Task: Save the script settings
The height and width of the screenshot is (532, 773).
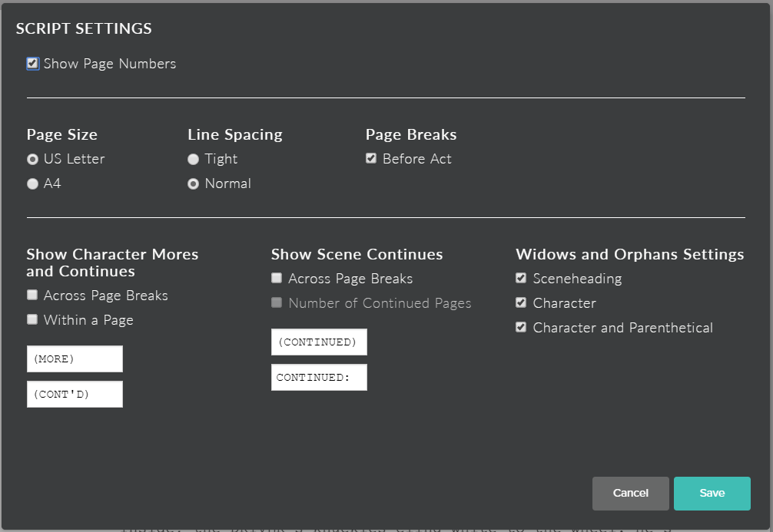Action: click(x=712, y=493)
